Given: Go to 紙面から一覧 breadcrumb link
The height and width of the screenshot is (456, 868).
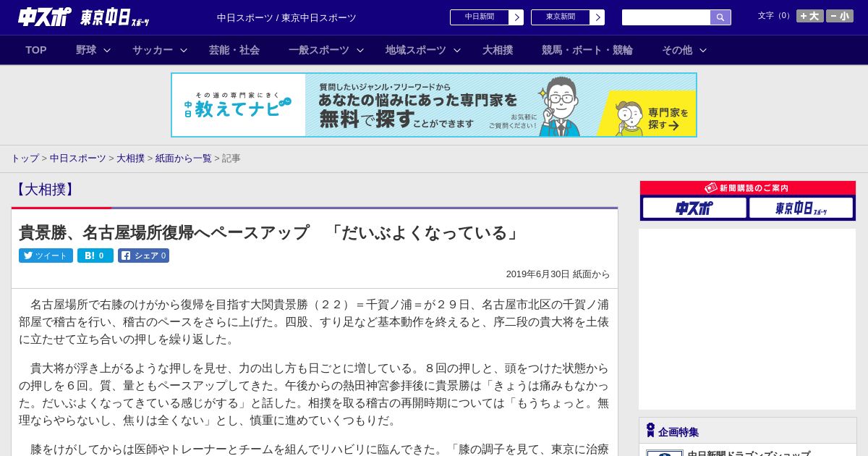Looking at the screenshot, I should (184, 159).
